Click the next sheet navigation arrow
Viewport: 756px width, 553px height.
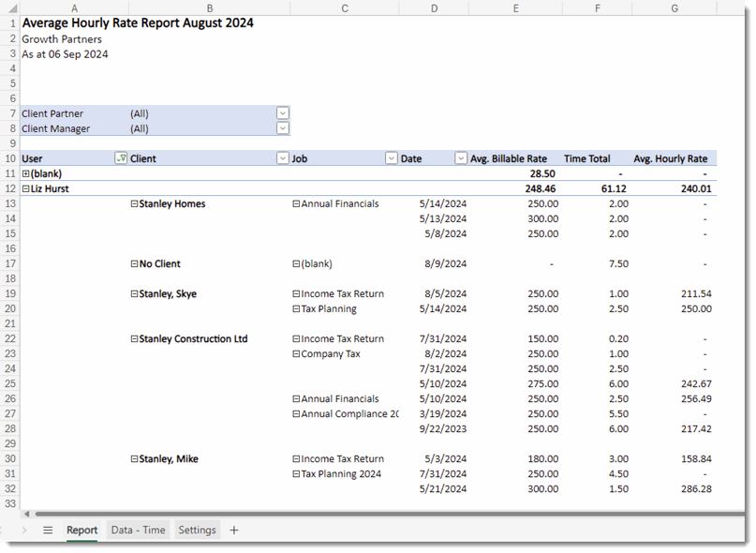[24, 530]
